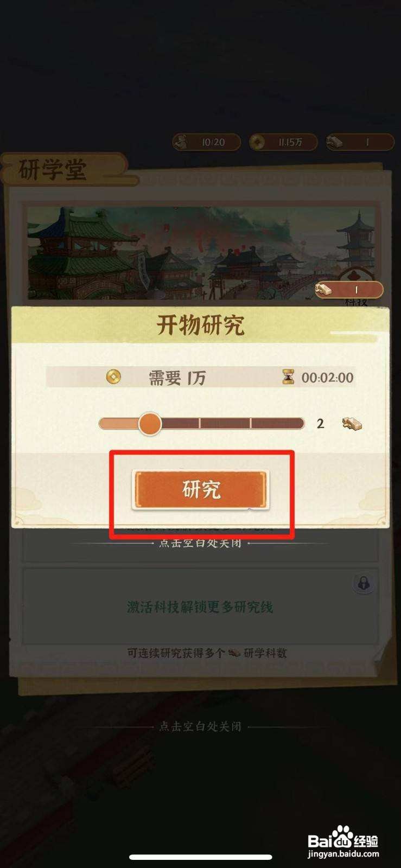This screenshot has width=401, height=868.
Task: Tap the 开物研究 dialog header
Action: pos(201,325)
